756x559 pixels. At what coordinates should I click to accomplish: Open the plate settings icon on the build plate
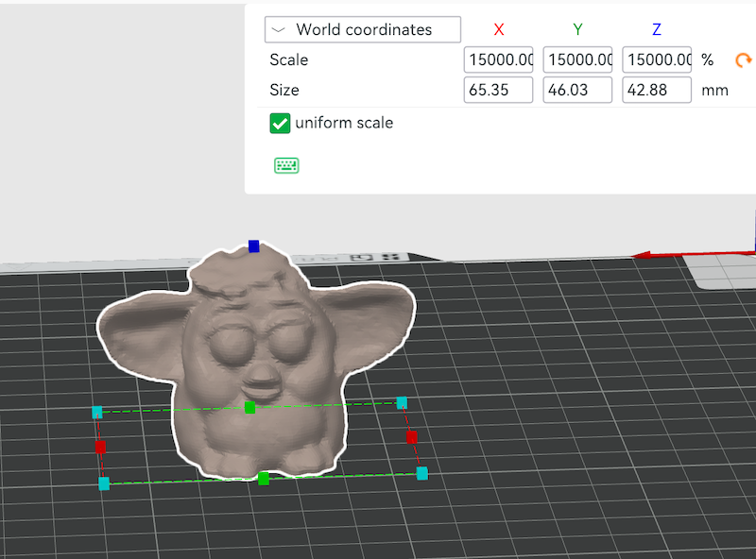(x=360, y=256)
